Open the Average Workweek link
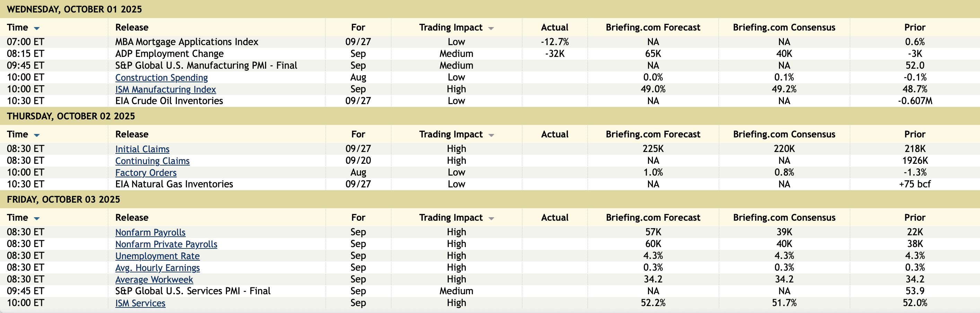 (x=154, y=279)
